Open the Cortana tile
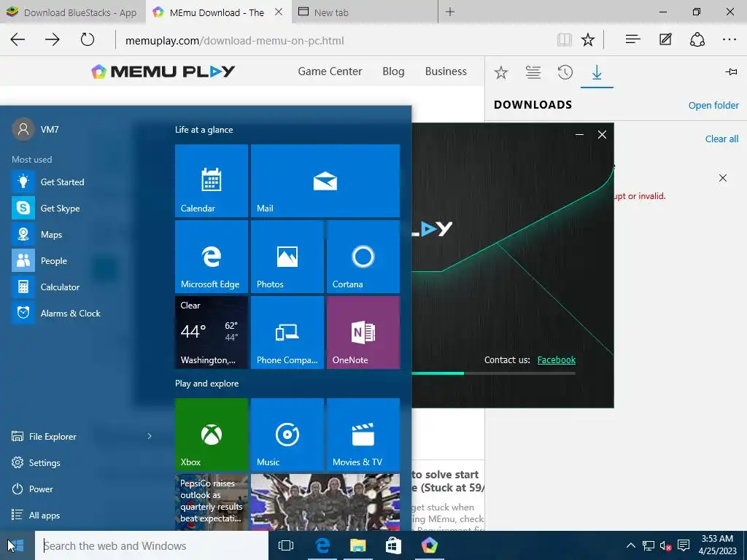This screenshot has height=560, width=747. [363, 256]
